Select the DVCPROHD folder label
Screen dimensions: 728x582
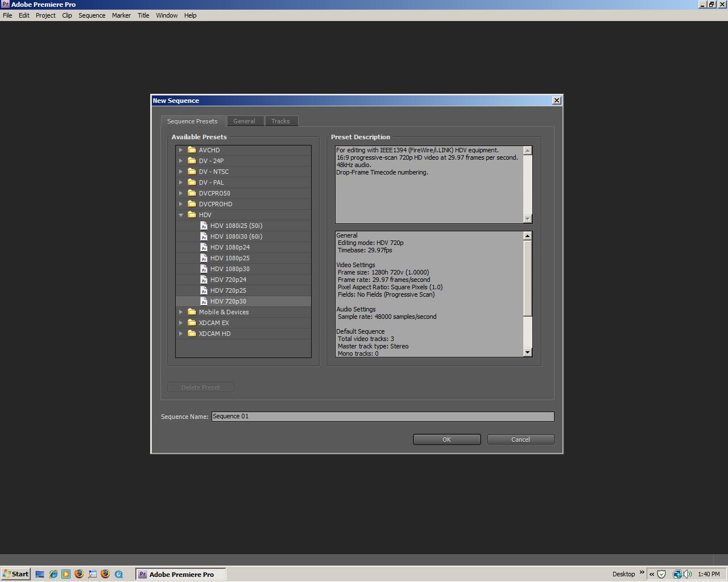tap(216, 204)
